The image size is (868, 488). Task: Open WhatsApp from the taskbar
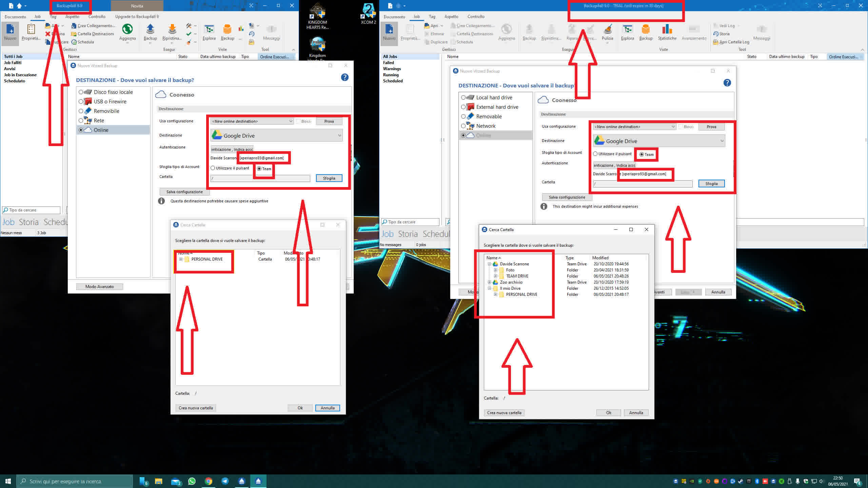[192, 481]
